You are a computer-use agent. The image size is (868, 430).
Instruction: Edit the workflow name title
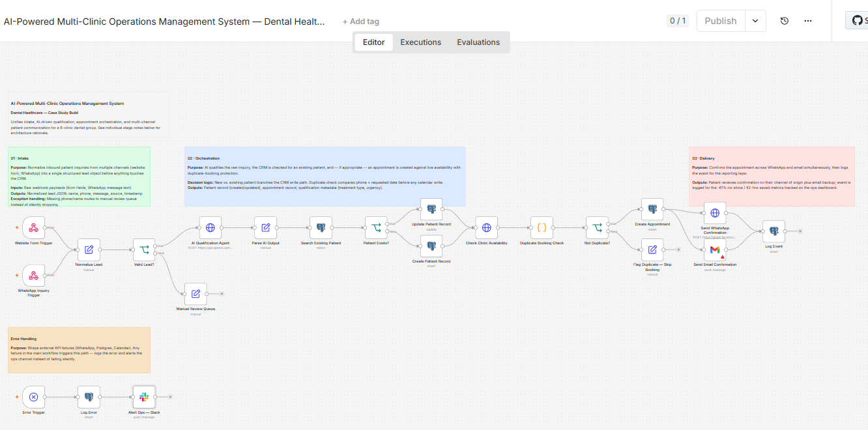pos(164,21)
